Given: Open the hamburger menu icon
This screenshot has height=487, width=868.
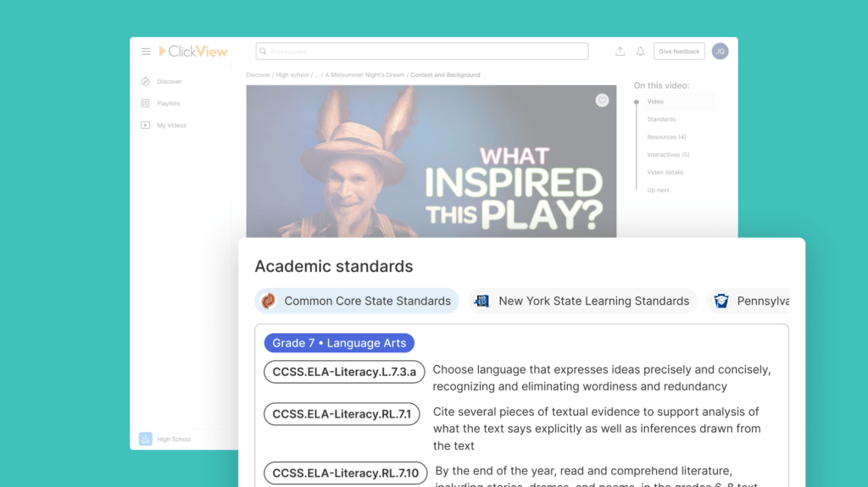Looking at the screenshot, I should (x=146, y=52).
